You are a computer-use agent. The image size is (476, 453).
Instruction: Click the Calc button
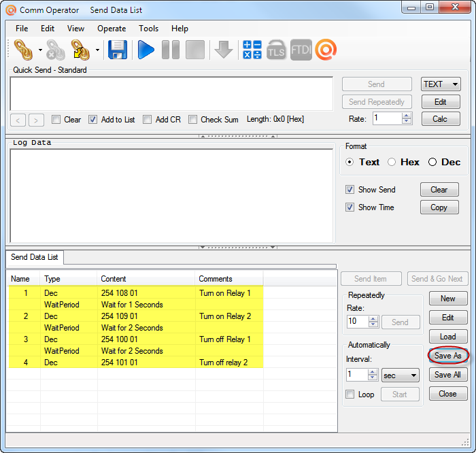click(x=441, y=119)
